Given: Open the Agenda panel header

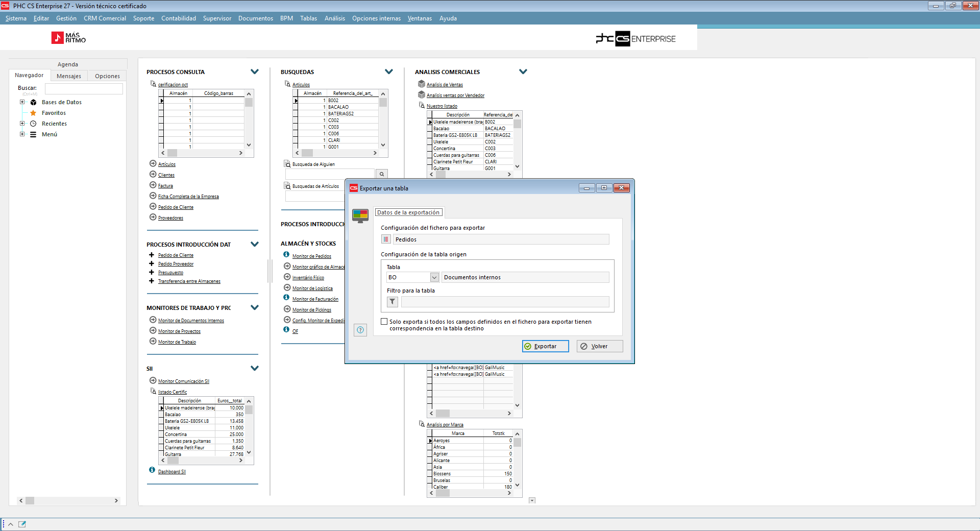Looking at the screenshot, I should (x=68, y=64).
